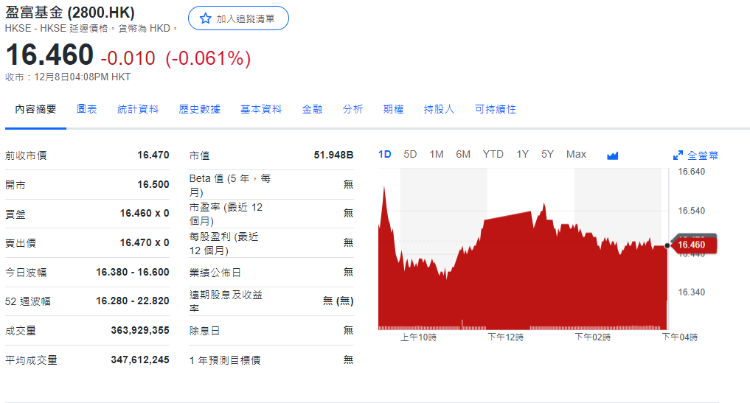Click the 遠期股息及收益率 label
Viewport: 750px width, 403px height.
pos(226,301)
